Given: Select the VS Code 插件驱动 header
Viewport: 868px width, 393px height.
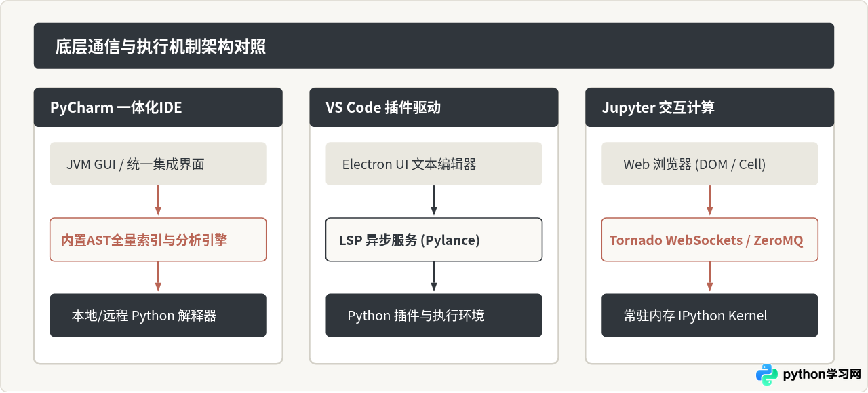Looking at the screenshot, I should point(434,107).
